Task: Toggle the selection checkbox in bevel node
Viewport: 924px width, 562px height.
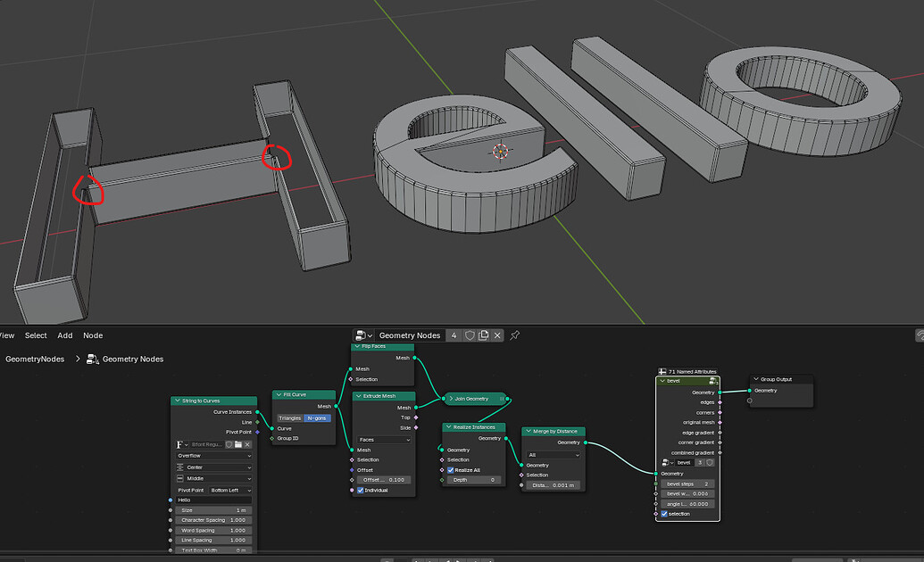Action: point(664,514)
